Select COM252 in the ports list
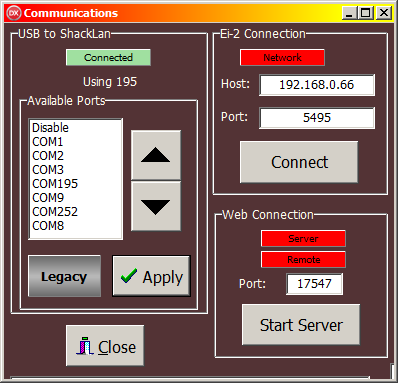The height and width of the screenshot is (383, 398). coord(55,212)
